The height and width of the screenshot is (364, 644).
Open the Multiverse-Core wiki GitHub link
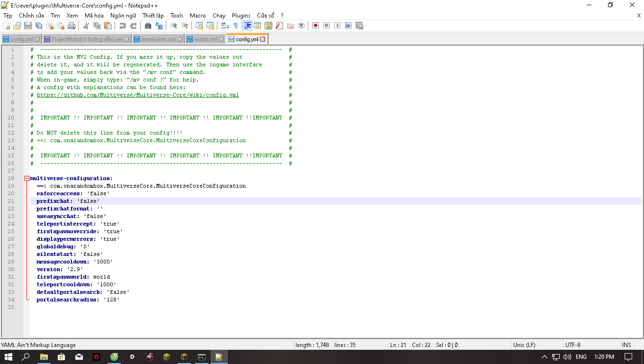[x=138, y=95]
